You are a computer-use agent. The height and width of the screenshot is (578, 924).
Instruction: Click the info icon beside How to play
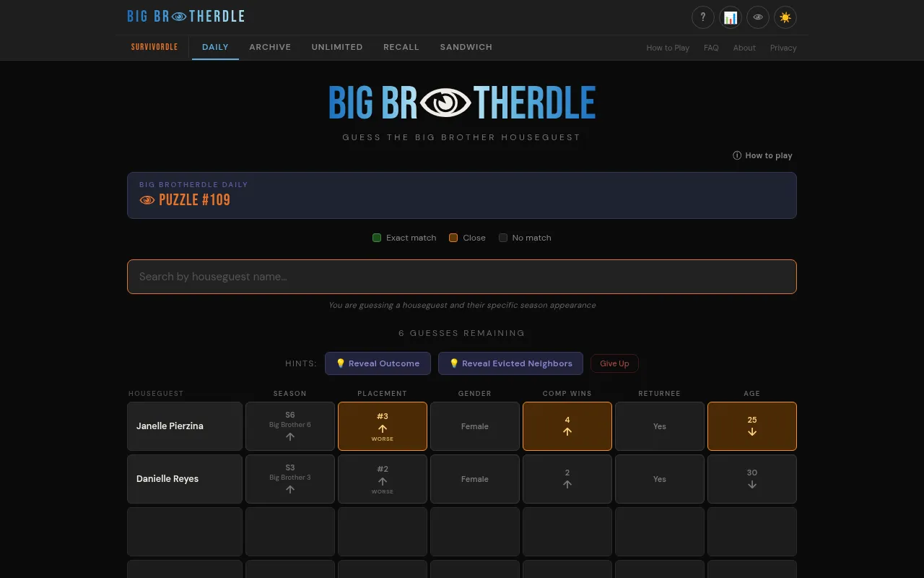(737, 155)
